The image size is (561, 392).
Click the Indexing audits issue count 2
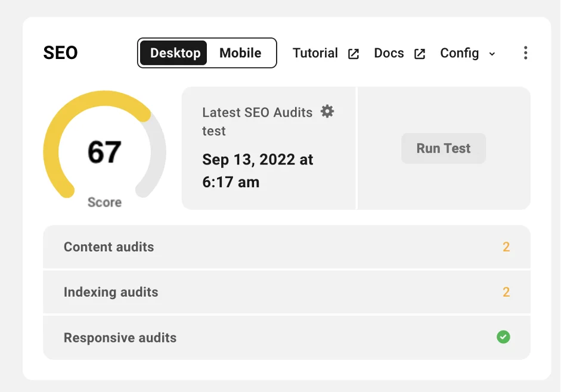coord(506,292)
